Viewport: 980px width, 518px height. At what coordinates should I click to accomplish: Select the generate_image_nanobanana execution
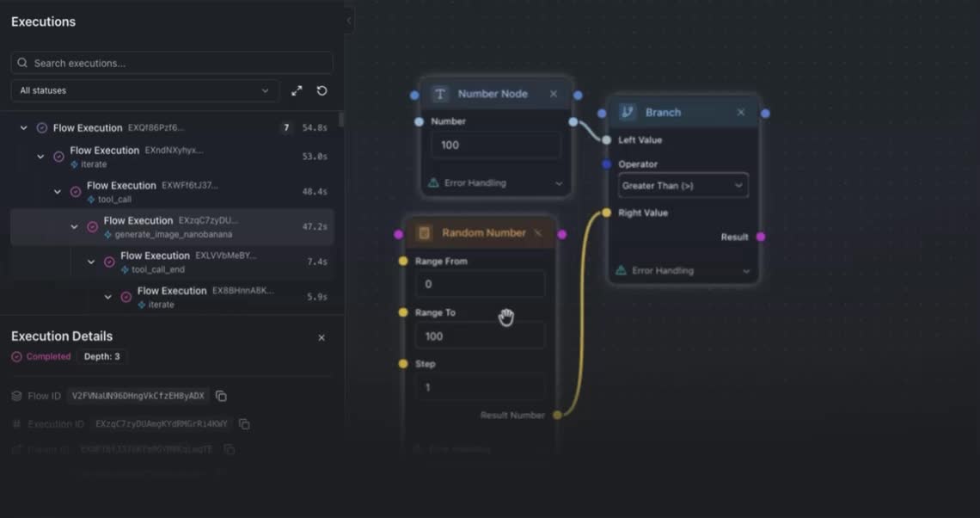click(x=172, y=227)
